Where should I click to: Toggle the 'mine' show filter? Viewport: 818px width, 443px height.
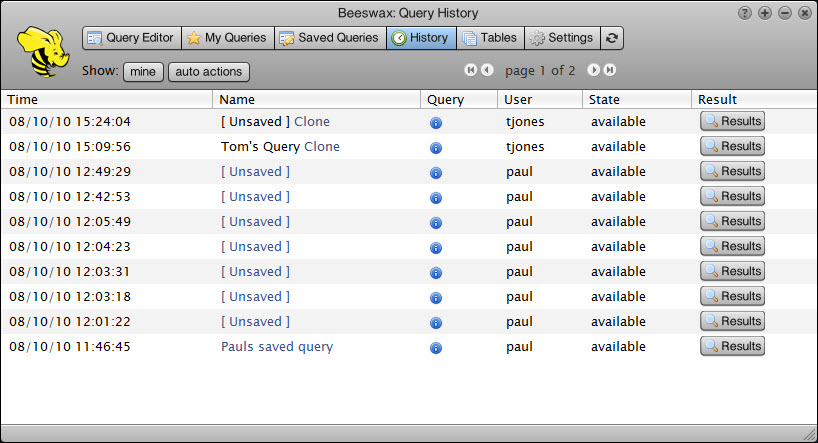(143, 72)
